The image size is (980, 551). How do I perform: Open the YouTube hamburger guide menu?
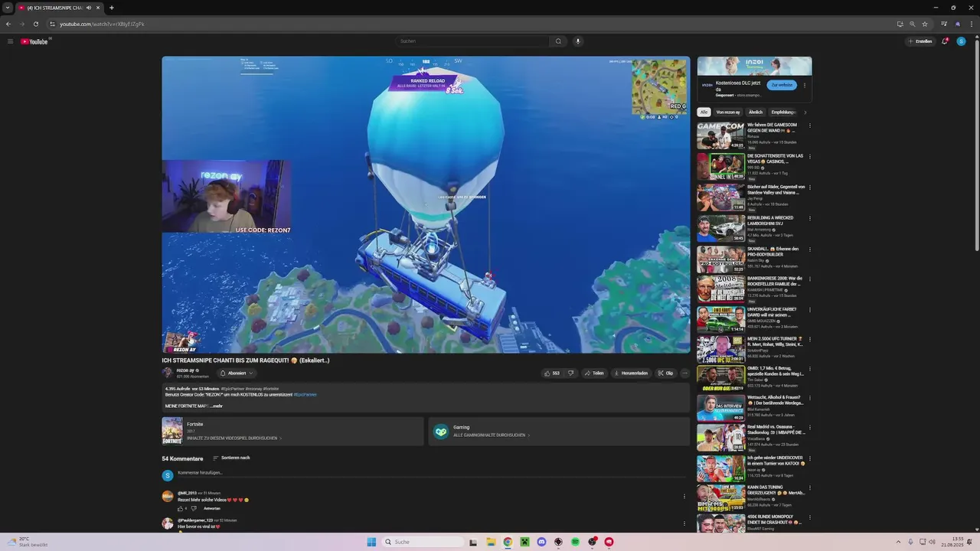[x=10, y=41]
